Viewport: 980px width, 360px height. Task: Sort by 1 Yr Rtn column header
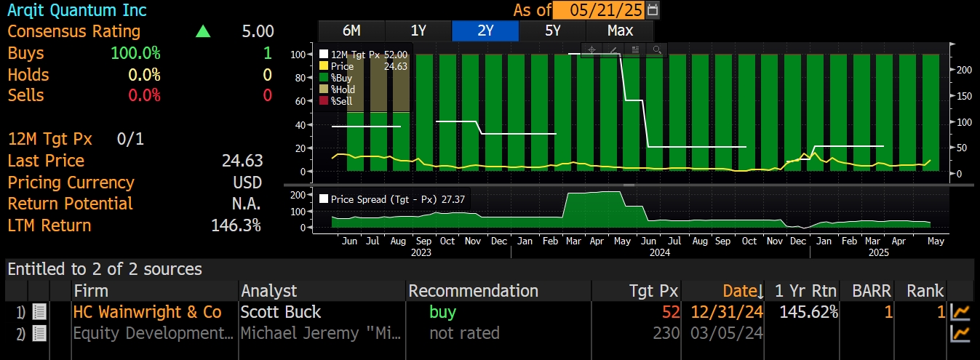point(805,291)
